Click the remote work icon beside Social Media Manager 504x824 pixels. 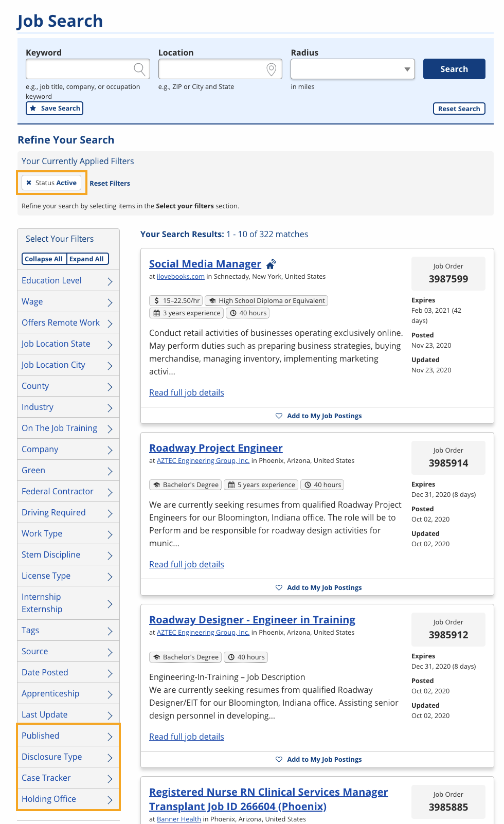coord(271,264)
